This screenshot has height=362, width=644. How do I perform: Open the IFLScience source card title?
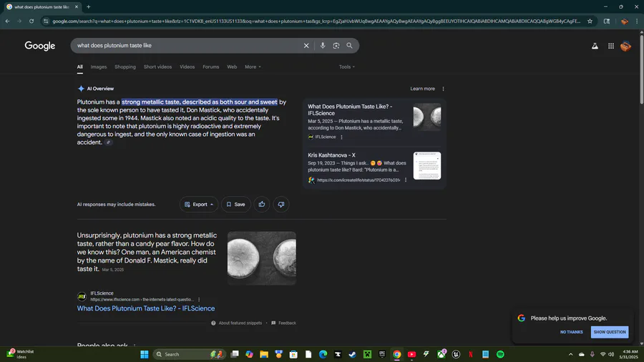(350, 109)
